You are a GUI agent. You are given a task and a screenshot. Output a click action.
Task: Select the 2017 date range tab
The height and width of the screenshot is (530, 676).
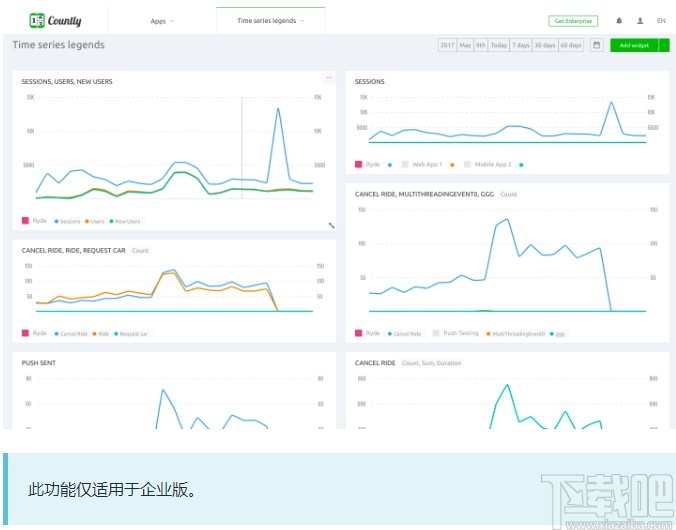pyautogui.click(x=447, y=45)
